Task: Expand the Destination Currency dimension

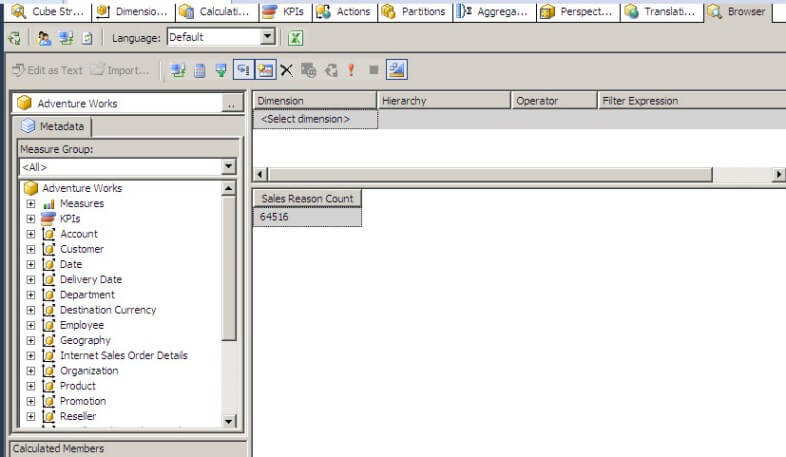Action: coord(31,310)
